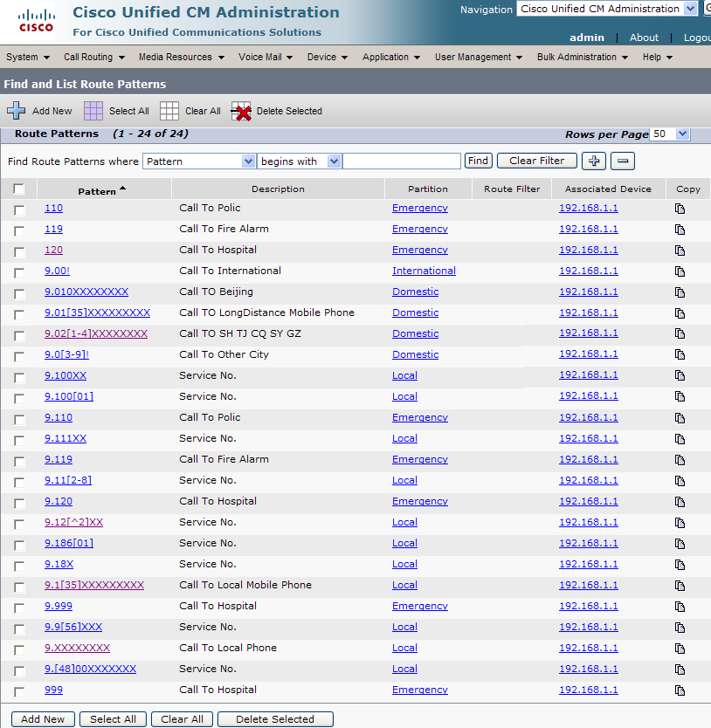711x728 pixels.
Task: Open the User Management menu
Action: 479,57
